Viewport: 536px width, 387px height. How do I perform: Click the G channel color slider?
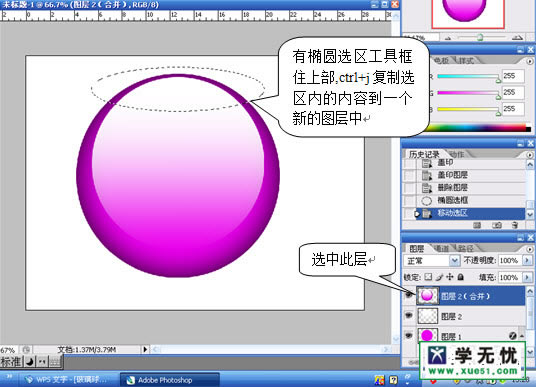click(x=468, y=93)
